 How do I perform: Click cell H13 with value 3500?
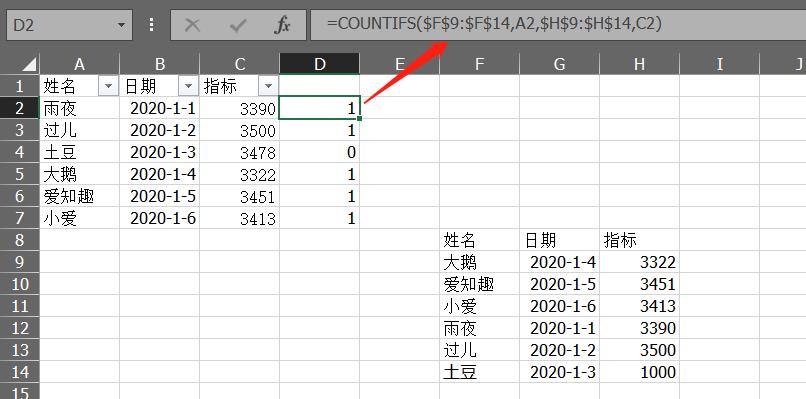[x=639, y=350]
